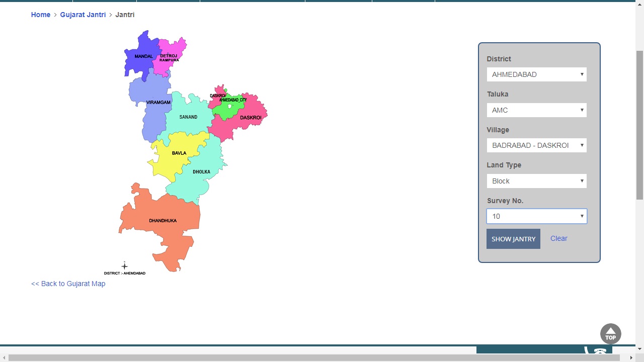The image size is (644, 362).
Task: Open the Survey No. dropdown
Action: click(x=536, y=216)
